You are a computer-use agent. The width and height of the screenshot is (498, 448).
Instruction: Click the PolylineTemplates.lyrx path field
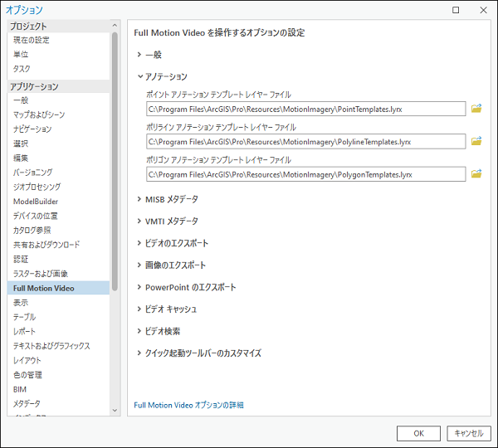[x=305, y=142]
